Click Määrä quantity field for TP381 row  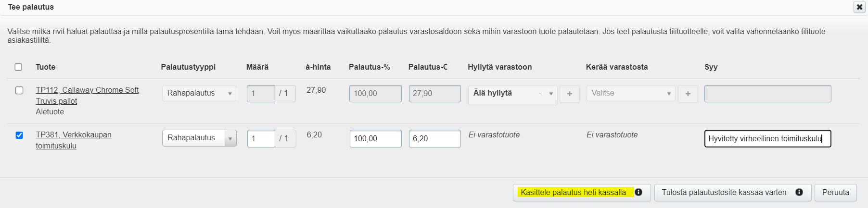coord(261,138)
